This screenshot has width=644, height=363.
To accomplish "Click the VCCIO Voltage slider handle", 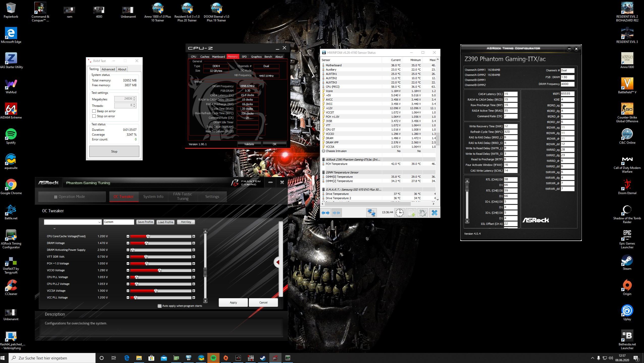I will tap(159, 270).
